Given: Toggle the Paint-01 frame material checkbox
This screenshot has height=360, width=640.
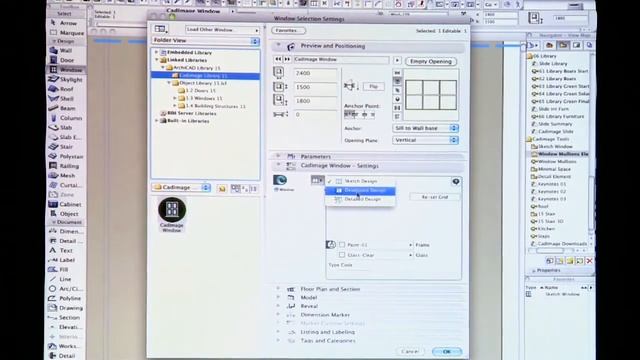Looking at the screenshot, I should point(342,244).
